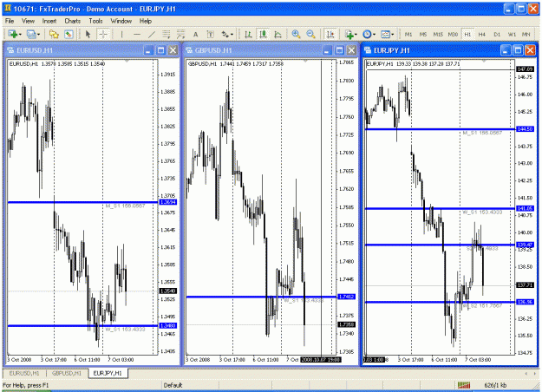Switch to Candlesticks display
Screen dimensions: 542x392
click(264, 34)
